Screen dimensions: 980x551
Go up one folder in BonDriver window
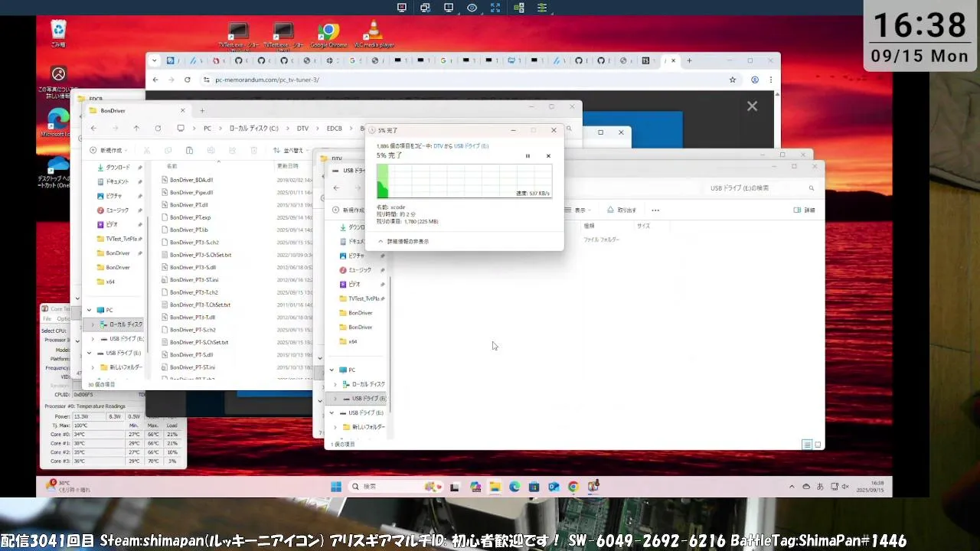136,129
